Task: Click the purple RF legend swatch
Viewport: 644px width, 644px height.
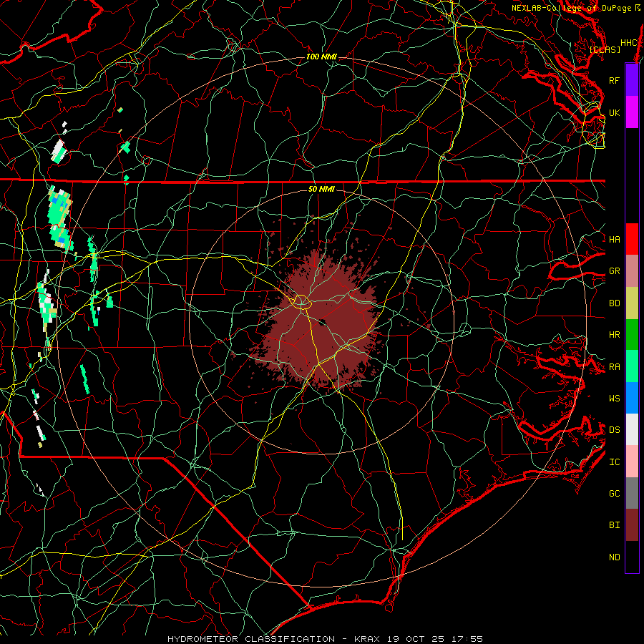Action: [x=632, y=80]
